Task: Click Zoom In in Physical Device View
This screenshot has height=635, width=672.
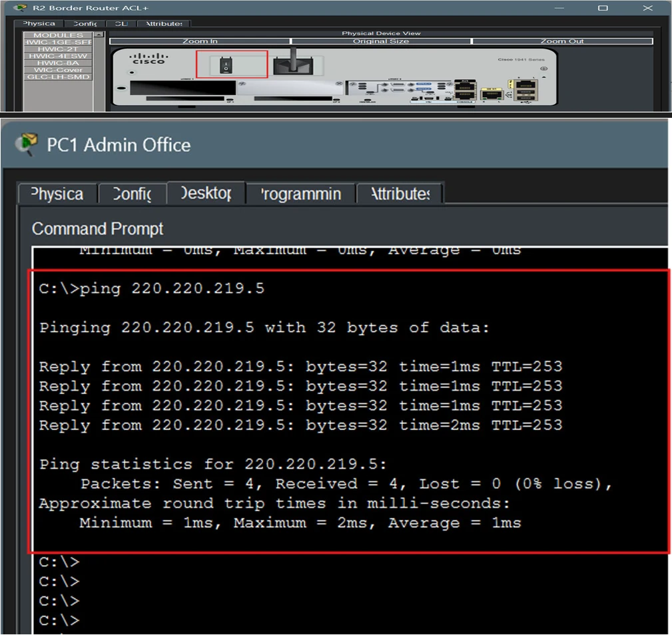Action: coord(200,41)
